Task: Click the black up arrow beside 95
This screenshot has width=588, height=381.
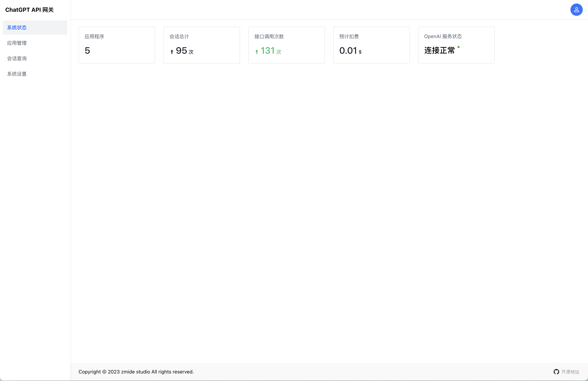Action: tap(172, 52)
